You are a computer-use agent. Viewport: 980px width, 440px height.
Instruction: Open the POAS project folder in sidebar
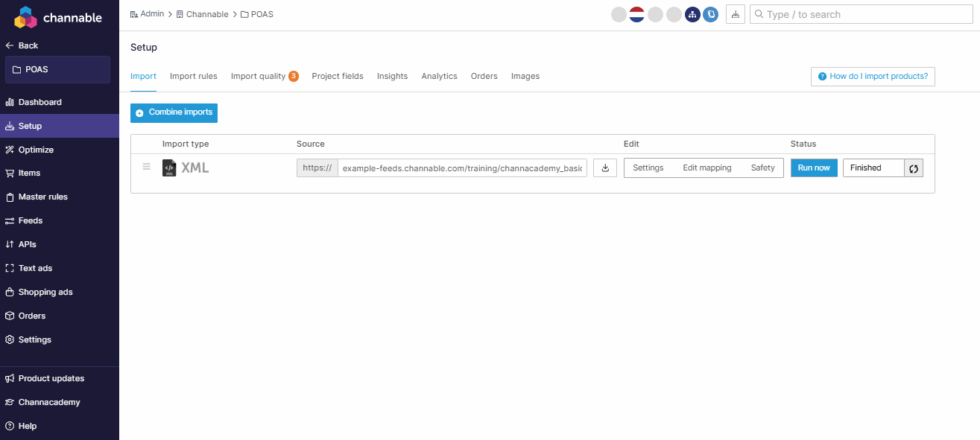(x=57, y=69)
